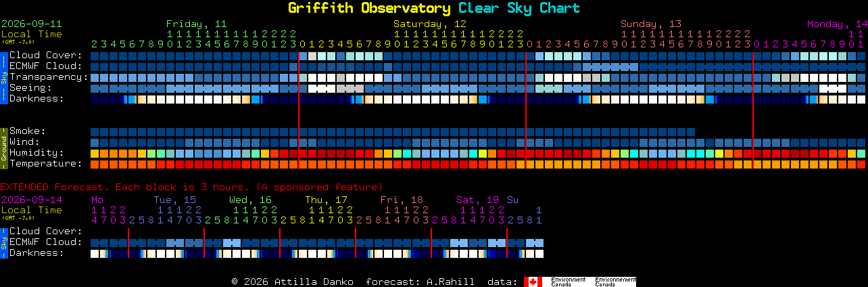Click the Sky label in extended forecast
Viewport: 868px width, 287px height.
(3, 242)
